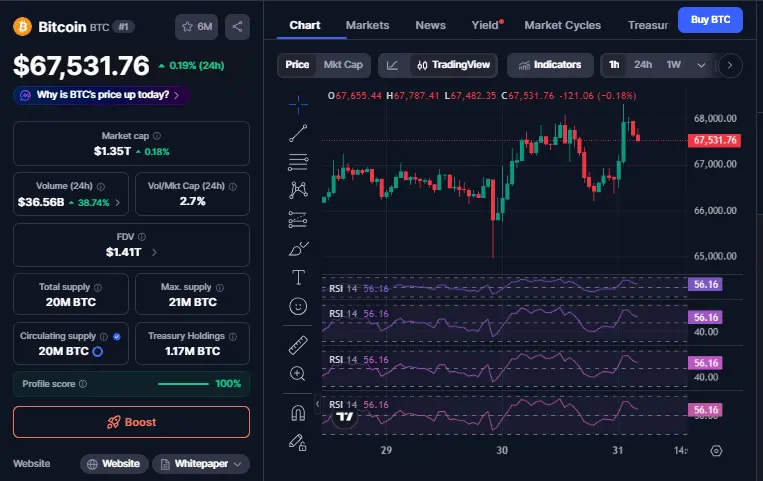This screenshot has width=763, height=481.
Task: Toggle the magnet snap mode
Action: click(x=298, y=413)
